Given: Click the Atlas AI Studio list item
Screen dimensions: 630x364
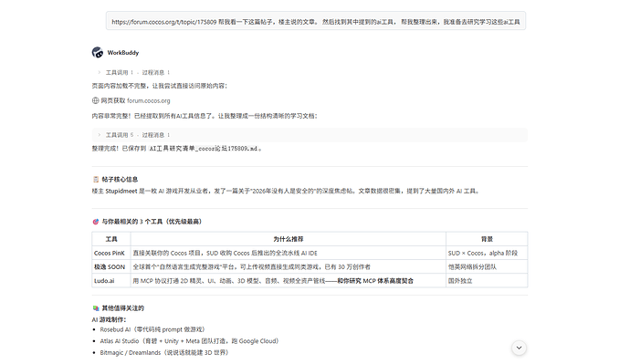Looking at the screenshot, I should coord(189,341).
